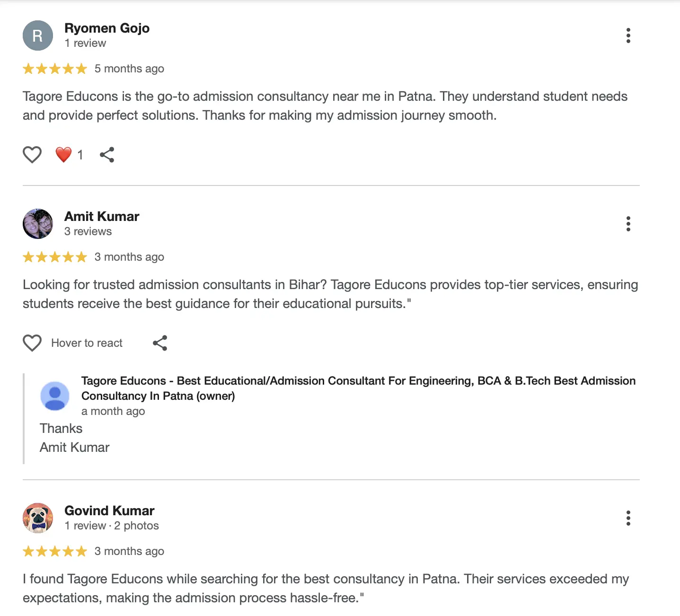
Task: Open Ryomen Gojo's review options menu
Action: pos(628,35)
